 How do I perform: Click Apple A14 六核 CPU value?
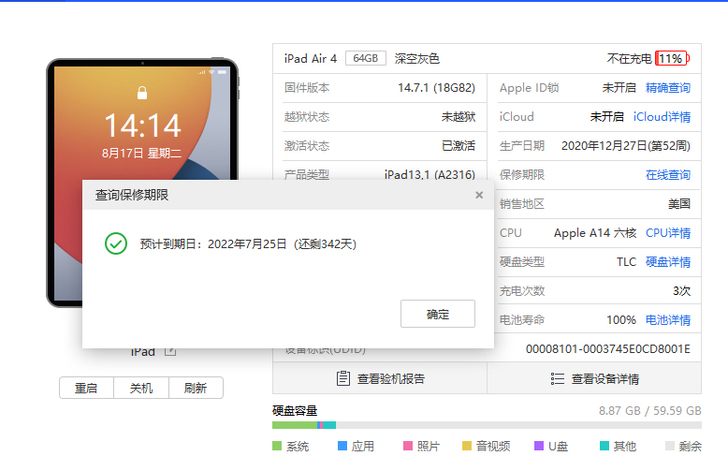coord(595,233)
